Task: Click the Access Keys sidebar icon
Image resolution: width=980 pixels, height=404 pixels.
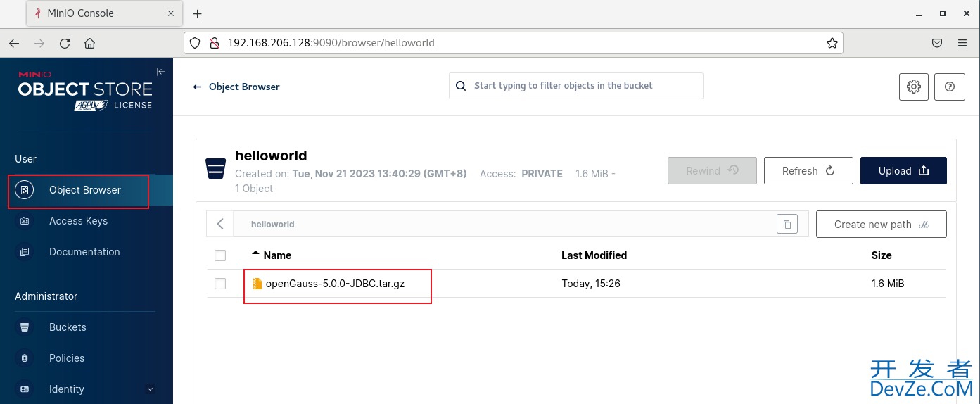Action: [25, 221]
